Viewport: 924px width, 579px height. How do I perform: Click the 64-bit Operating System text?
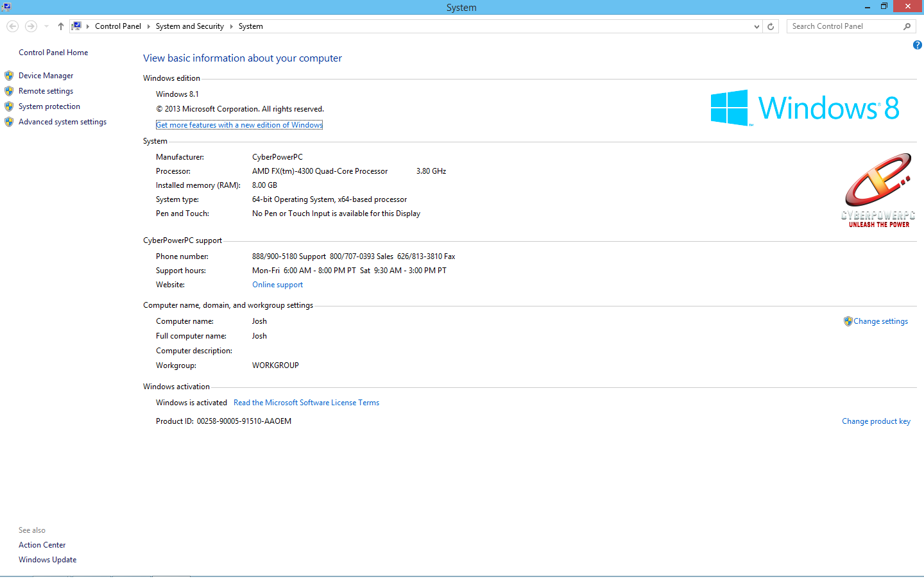point(329,199)
